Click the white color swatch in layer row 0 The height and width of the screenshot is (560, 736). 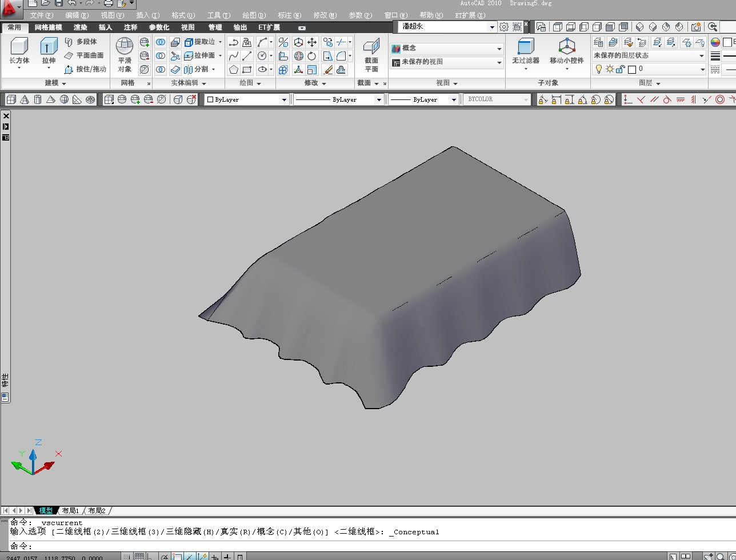pos(632,69)
